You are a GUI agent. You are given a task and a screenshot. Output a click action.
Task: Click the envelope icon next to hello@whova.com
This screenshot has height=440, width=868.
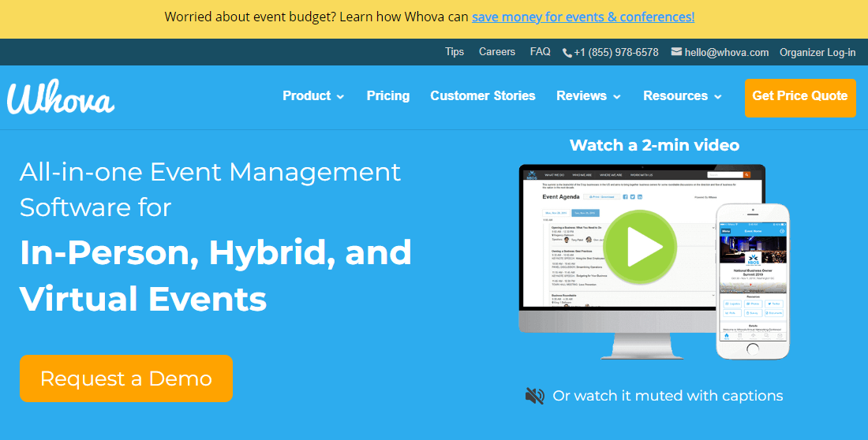676,51
